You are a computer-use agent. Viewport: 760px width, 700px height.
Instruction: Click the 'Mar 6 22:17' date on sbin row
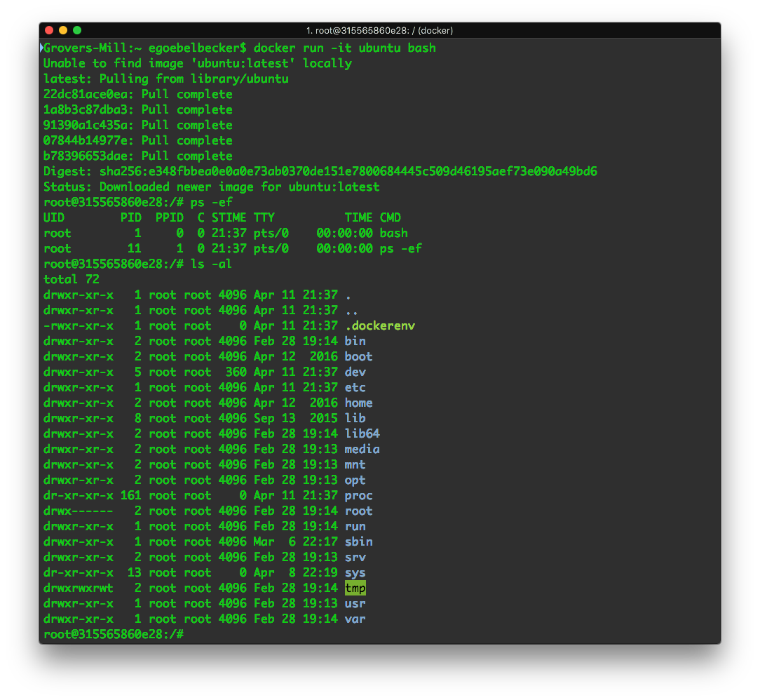point(296,542)
